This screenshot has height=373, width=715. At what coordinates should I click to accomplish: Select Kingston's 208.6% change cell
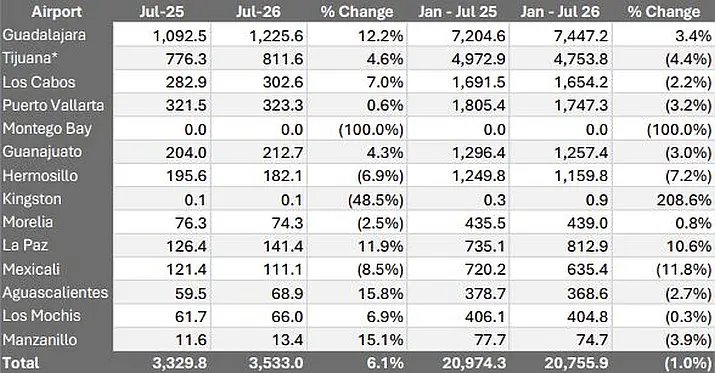(684, 200)
